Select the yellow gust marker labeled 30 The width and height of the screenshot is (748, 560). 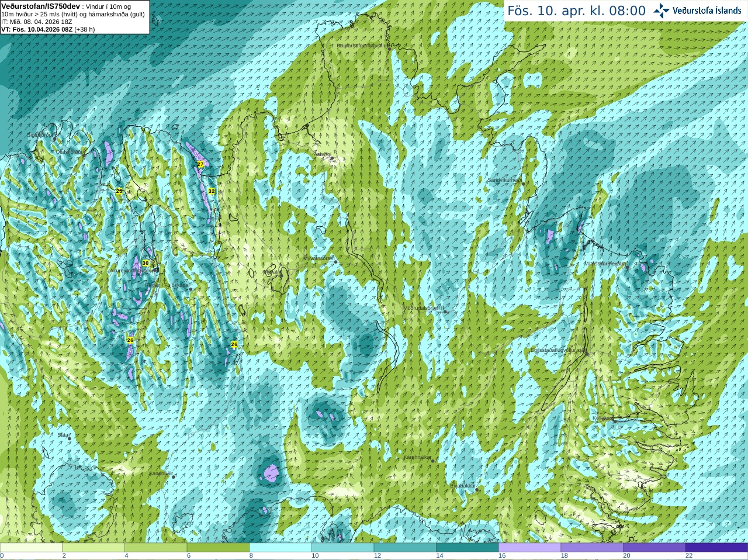point(146,263)
